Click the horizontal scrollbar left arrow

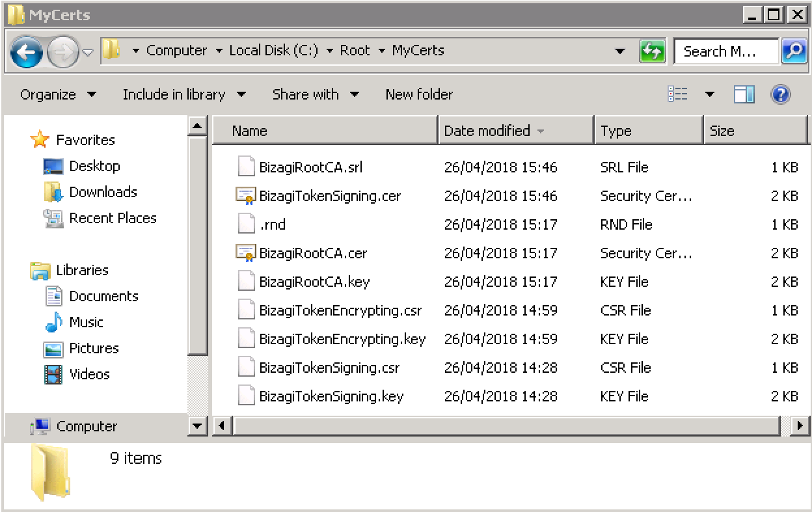(x=222, y=426)
